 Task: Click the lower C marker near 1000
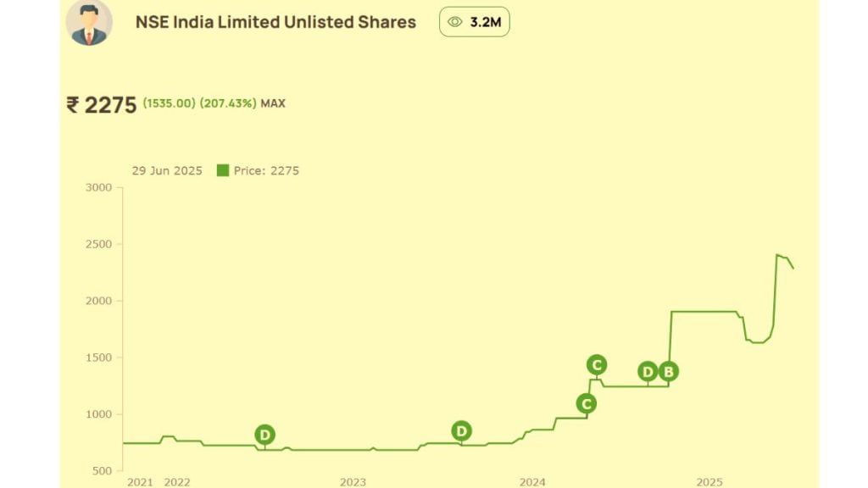[587, 404]
